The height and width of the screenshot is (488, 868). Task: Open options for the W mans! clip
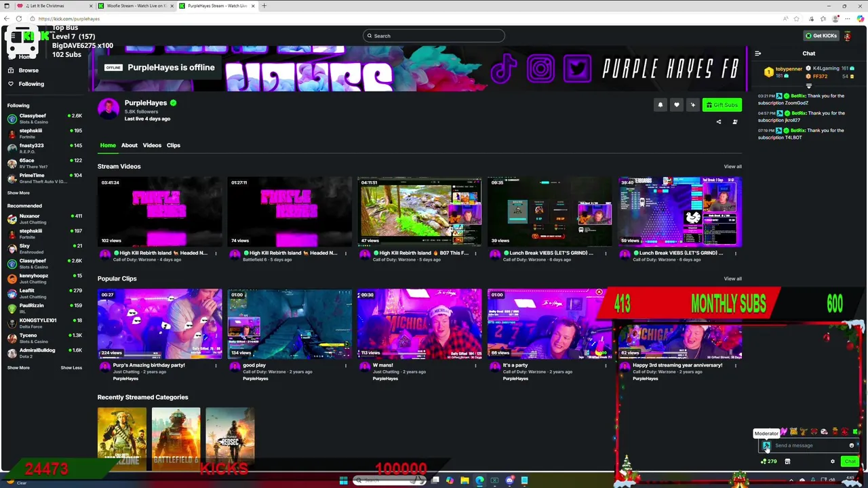pyautogui.click(x=475, y=365)
